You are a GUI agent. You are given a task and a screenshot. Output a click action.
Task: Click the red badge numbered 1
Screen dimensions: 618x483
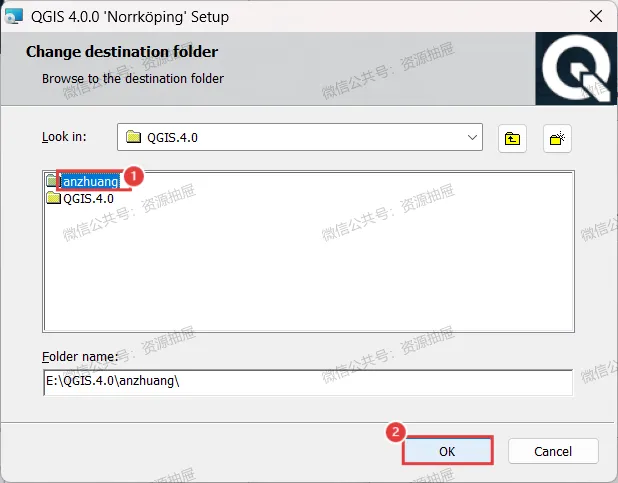pyautogui.click(x=133, y=176)
